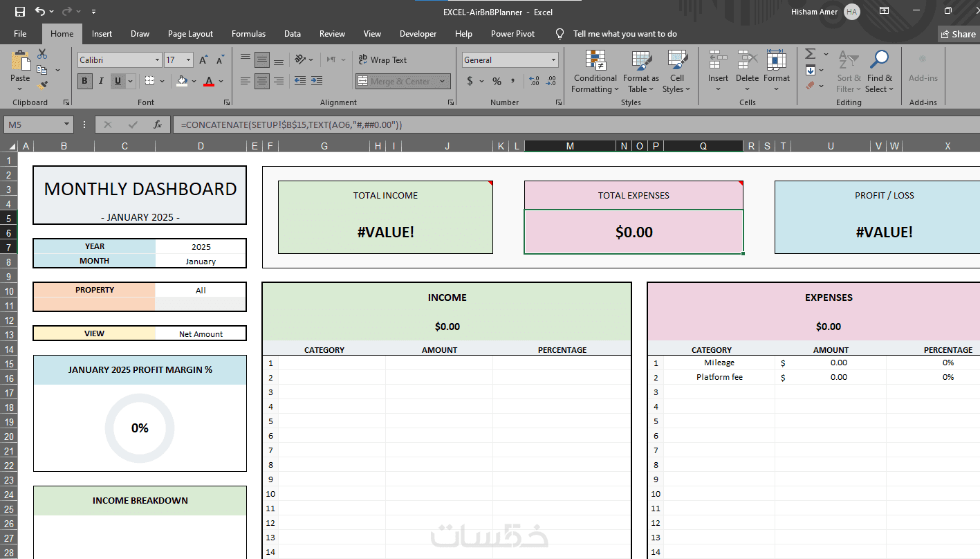Select the Mileage expense category cell

click(x=719, y=363)
